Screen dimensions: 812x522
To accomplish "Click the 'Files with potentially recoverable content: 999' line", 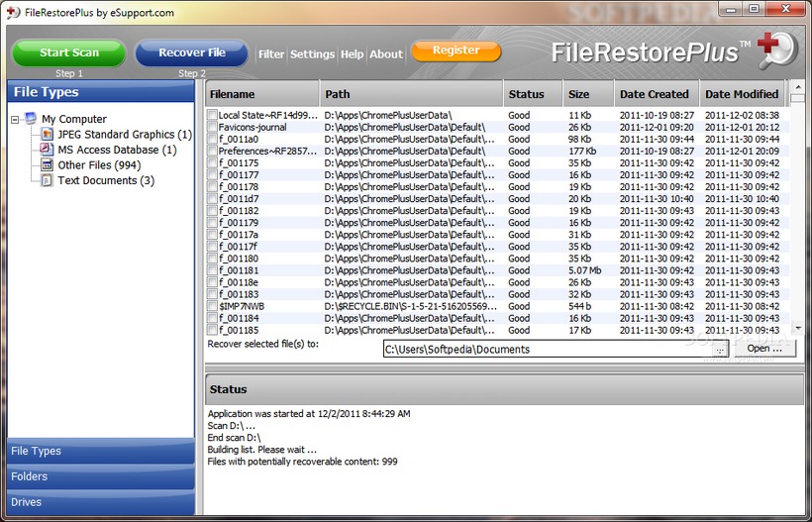I will 302,462.
